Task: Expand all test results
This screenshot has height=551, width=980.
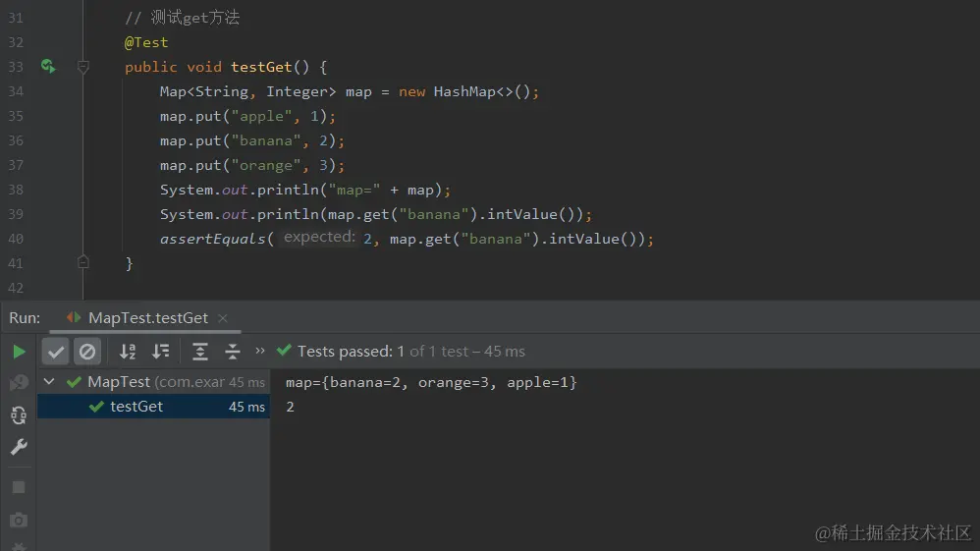Action: pos(200,352)
